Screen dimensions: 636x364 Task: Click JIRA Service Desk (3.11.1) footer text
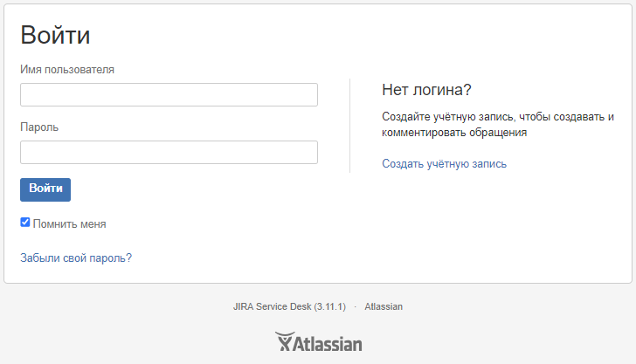[289, 306]
